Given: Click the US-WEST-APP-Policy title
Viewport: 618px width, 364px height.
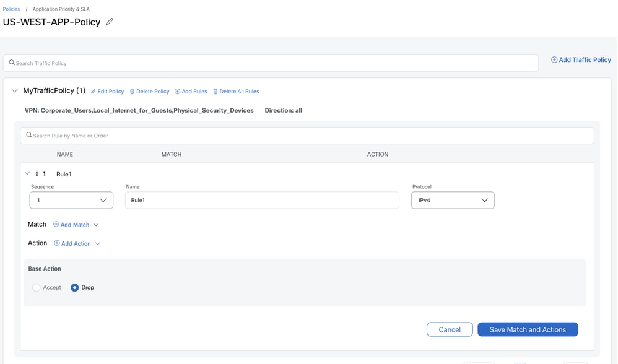Looking at the screenshot, I should point(51,22).
